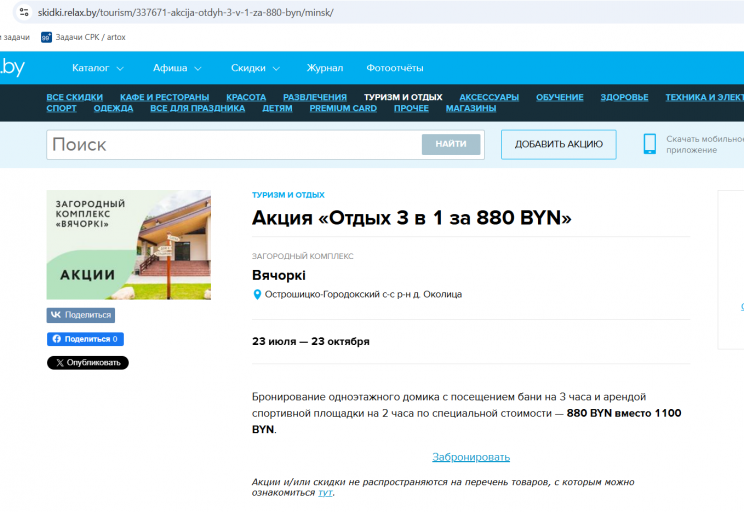This screenshot has width=744, height=512.
Task: Click the date range 23 июля — 23 октября
Action: [x=311, y=341]
